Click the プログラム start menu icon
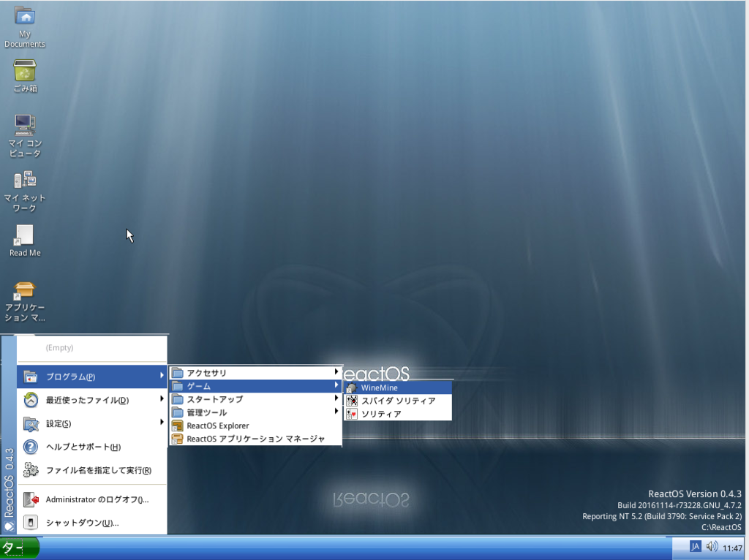The image size is (749, 560). (31, 377)
